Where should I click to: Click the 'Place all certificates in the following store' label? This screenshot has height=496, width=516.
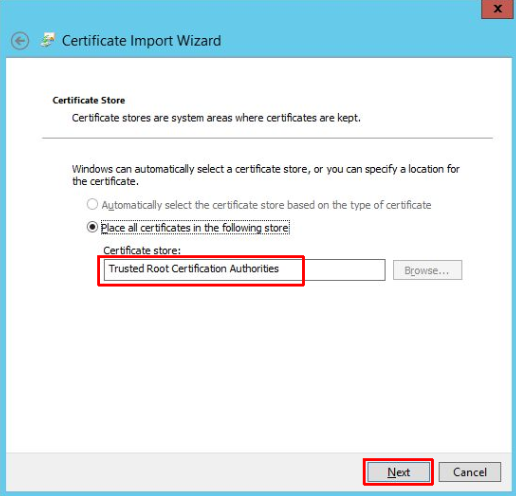point(195,228)
